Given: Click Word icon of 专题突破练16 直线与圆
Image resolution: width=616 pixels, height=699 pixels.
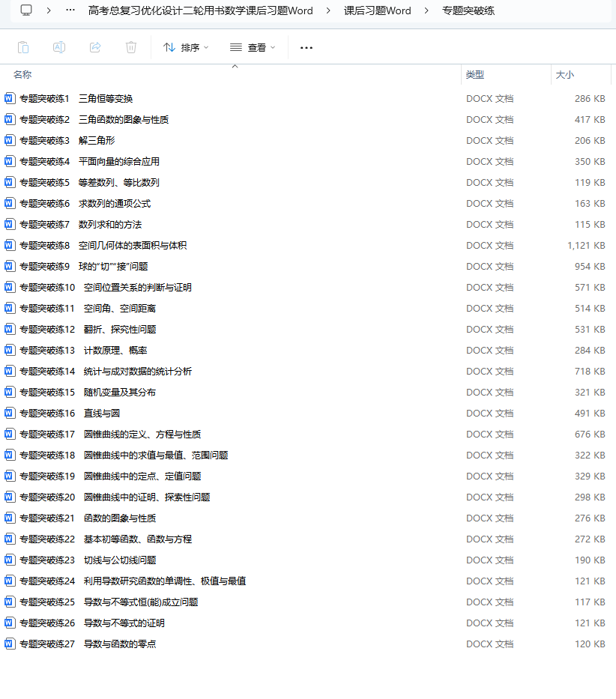Looking at the screenshot, I should click(x=10, y=413).
